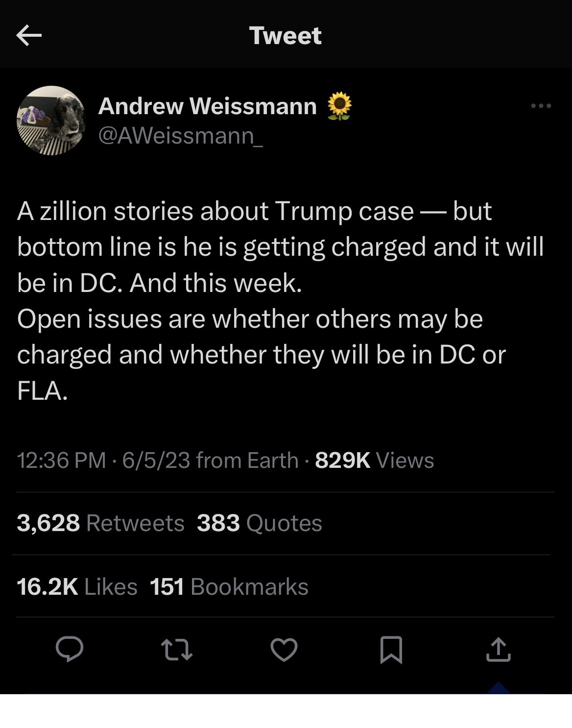This screenshot has width=572, height=728.
Task: Tap the "from Earth" location label
Action: pyautogui.click(x=247, y=460)
